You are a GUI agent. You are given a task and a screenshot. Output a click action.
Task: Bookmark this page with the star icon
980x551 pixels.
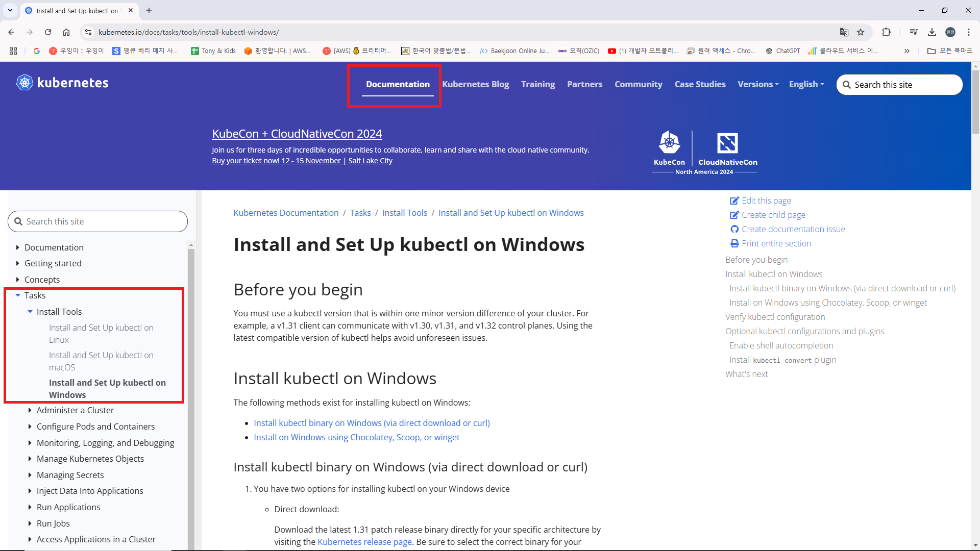click(x=861, y=32)
